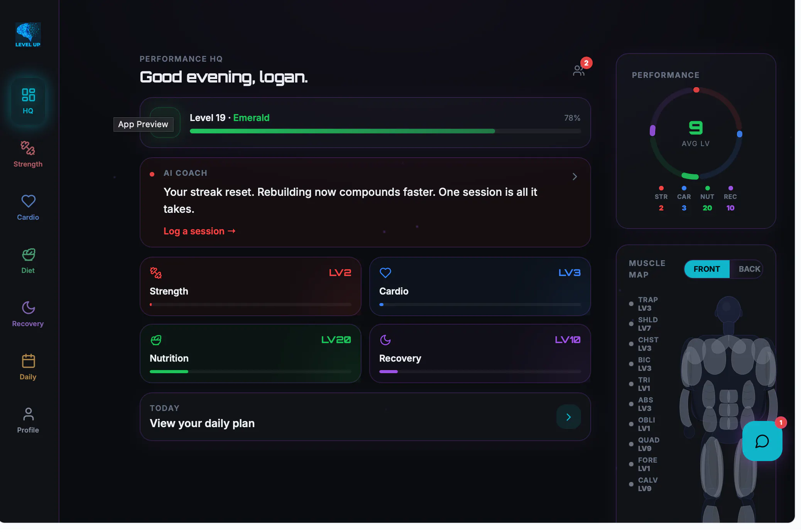Select the REC 10 stat in Performance
Screen dimensions: 801x532
tap(730, 199)
